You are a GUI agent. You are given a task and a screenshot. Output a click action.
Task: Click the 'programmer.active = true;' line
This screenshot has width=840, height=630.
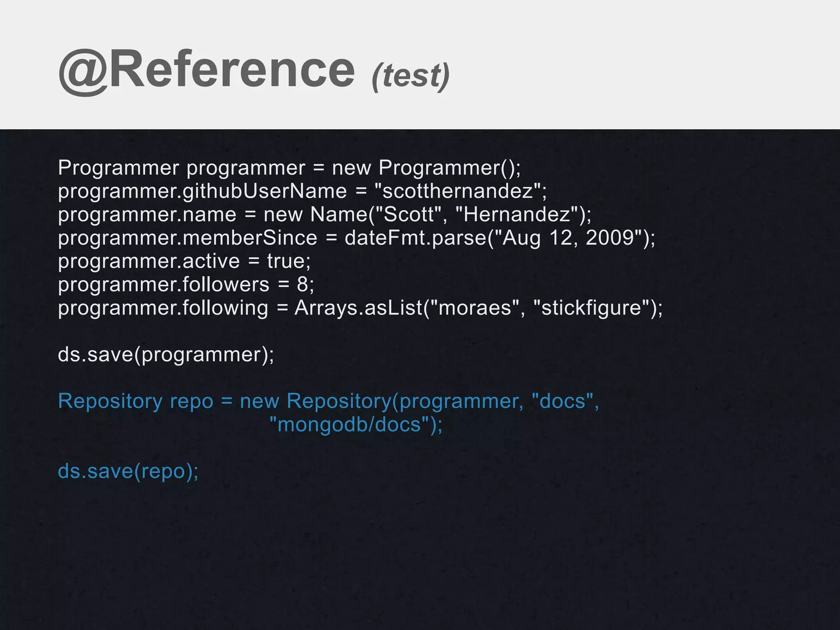(185, 261)
